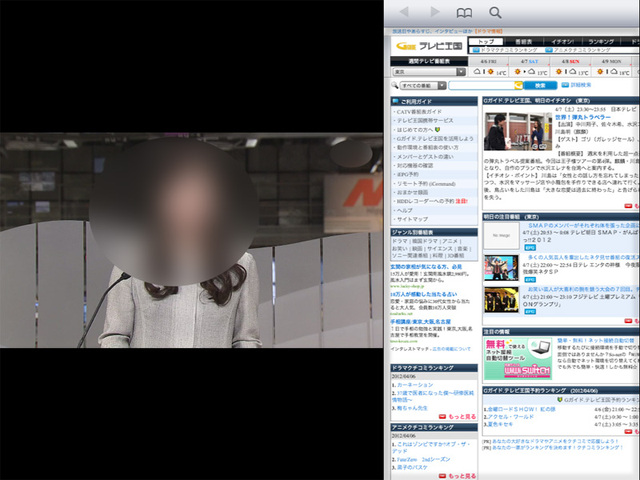Open the ランキング tab
Image resolution: width=640 pixels, height=480 pixels.
[601, 42]
